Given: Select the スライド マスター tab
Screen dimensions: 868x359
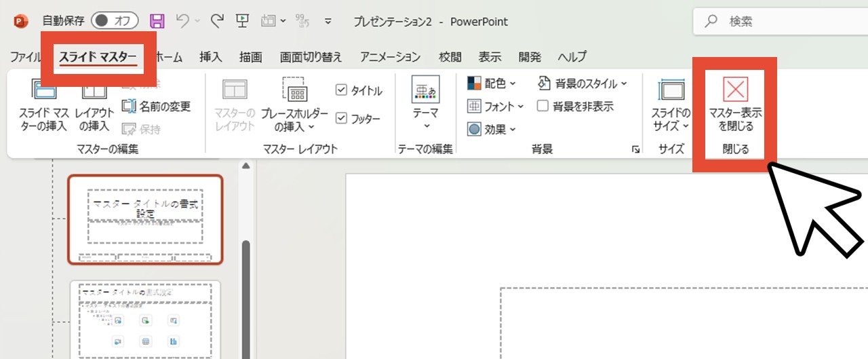Looking at the screenshot, I should pos(98,58).
